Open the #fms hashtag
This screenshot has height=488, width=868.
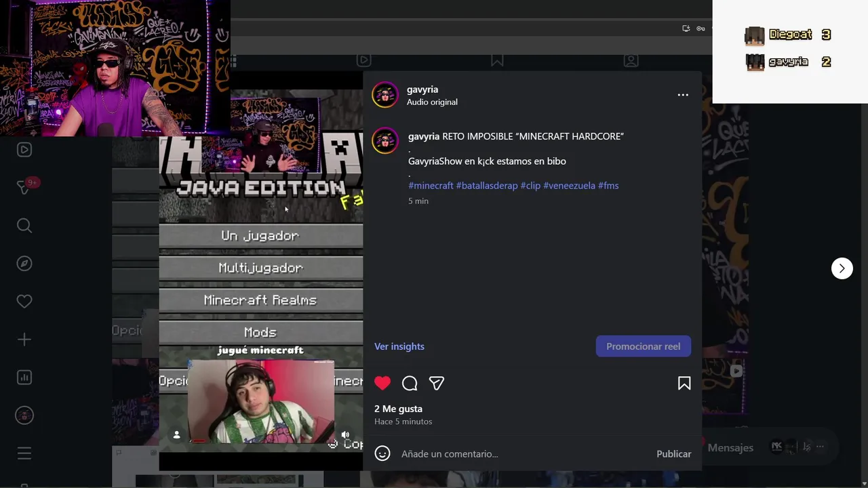[x=608, y=186]
